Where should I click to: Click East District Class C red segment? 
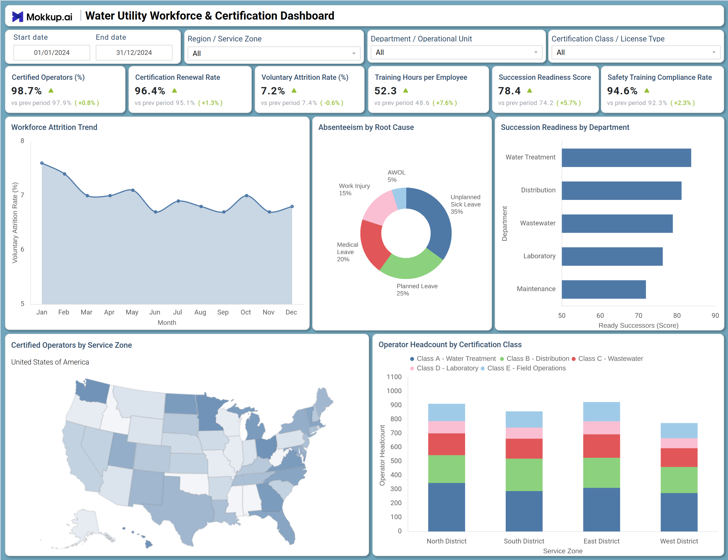[x=602, y=446]
